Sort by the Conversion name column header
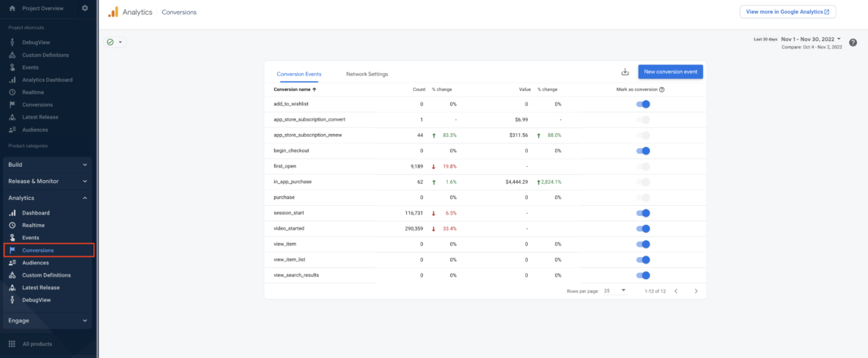 pyautogui.click(x=294, y=89)
